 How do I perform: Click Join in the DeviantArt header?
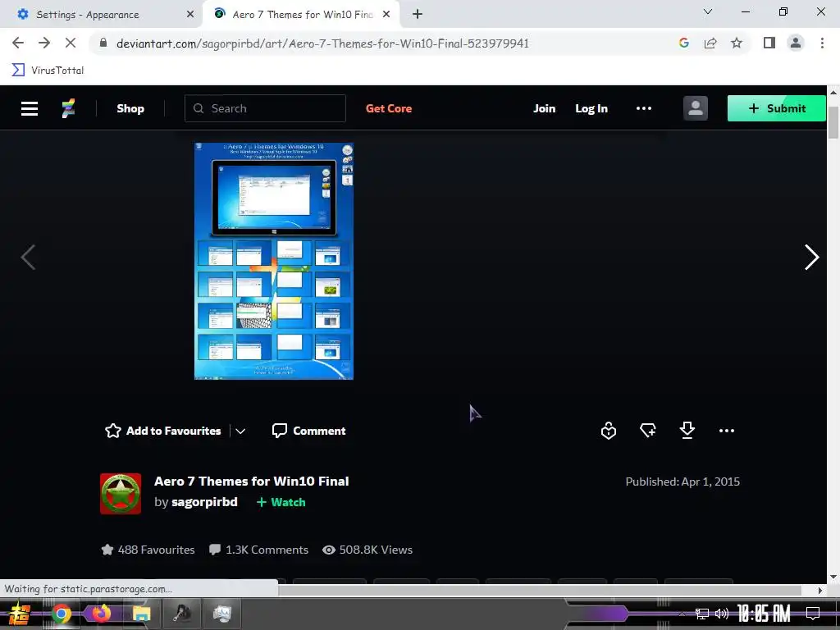(544, 108)
